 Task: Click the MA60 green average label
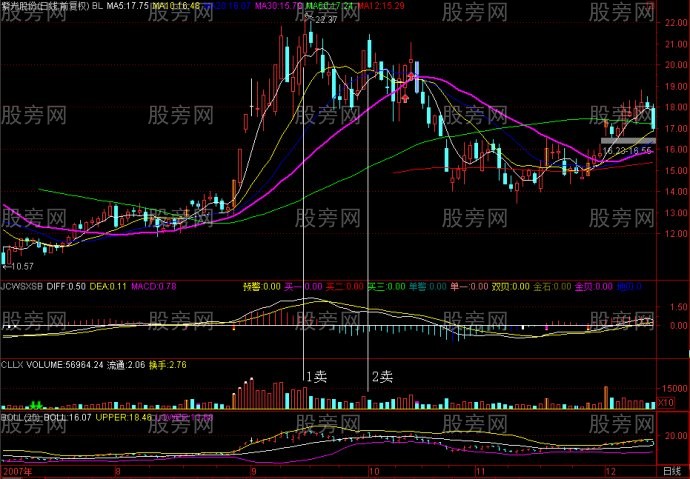(x=330, y=6)
